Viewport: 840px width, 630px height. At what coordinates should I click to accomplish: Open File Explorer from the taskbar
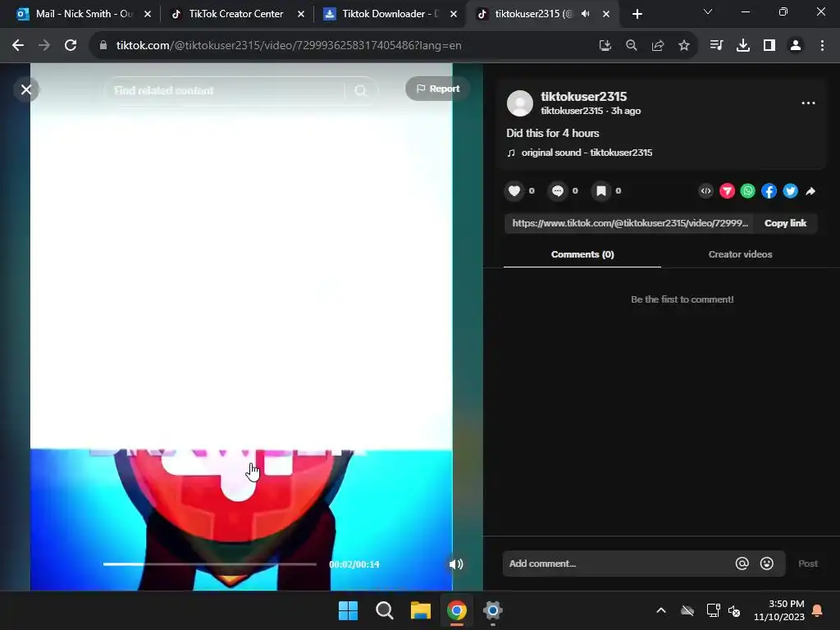coord(421,610)
